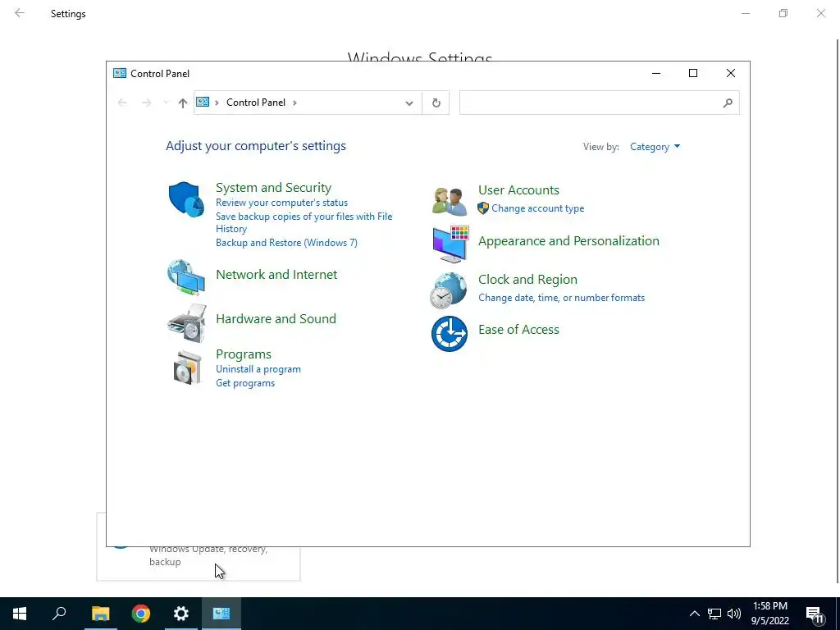
Task: Click the refresh button in address bar
Action: [x=436, y=103]
